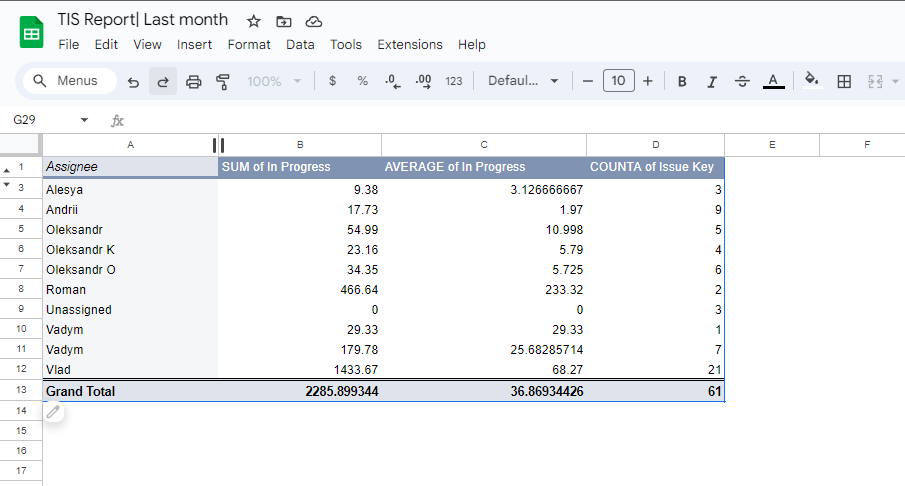The width and height of the screenshot is (905, 486).
Task: Star the TIS Report document
Action: click(254, 21)
